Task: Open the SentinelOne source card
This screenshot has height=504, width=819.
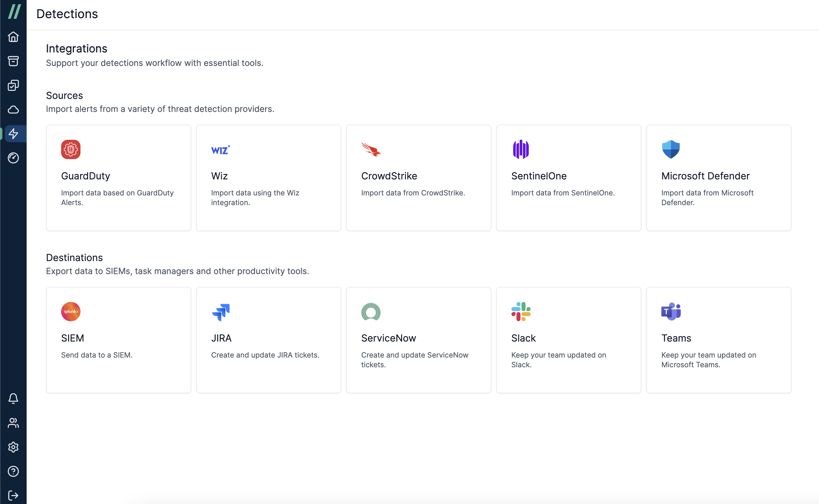Action: pos(568,178)
